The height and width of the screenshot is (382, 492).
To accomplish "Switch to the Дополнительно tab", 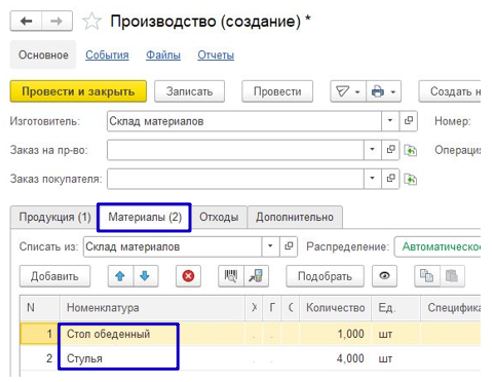I will [295, 217].
